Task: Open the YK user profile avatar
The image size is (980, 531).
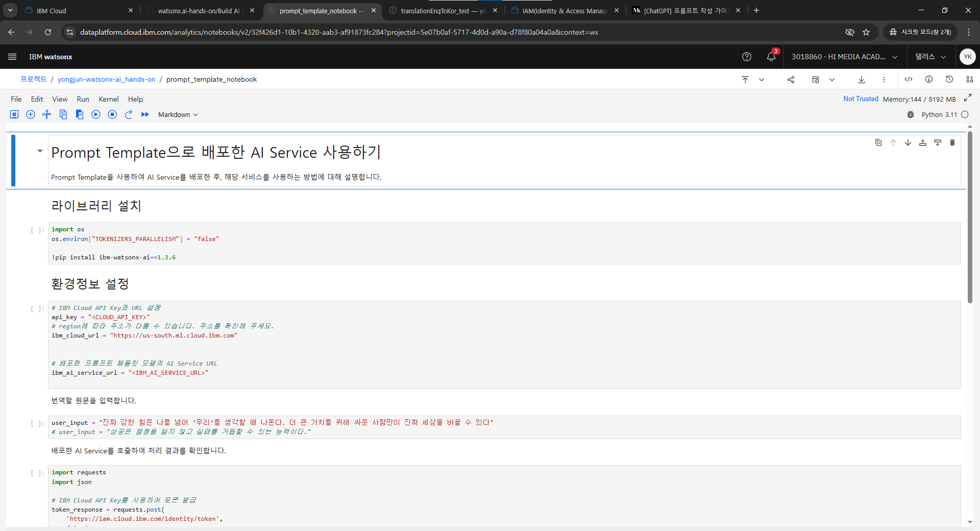Action: (x=968, y=57)
